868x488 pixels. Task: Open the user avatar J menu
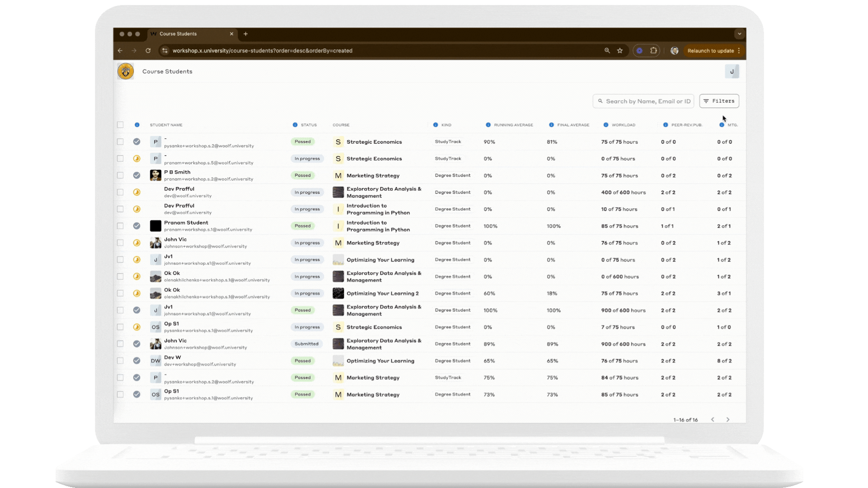(x=731, y=71)
